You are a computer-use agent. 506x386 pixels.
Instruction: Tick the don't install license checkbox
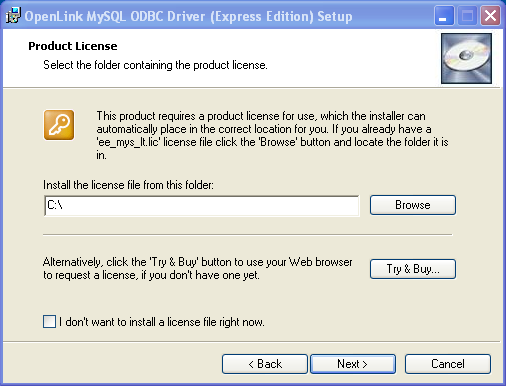click(x=49, y=322)
